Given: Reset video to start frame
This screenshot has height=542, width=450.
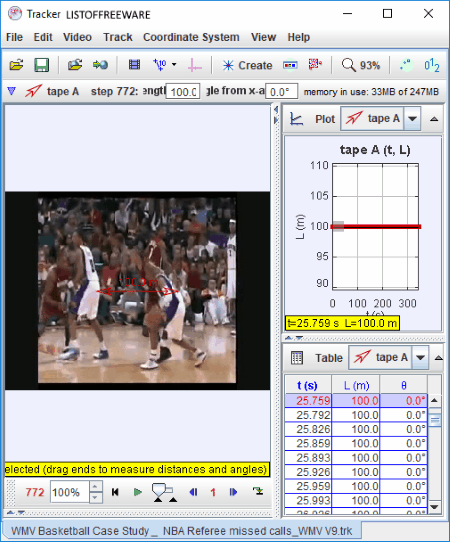Looking at the screenshot, I should [x=115, y=492].
